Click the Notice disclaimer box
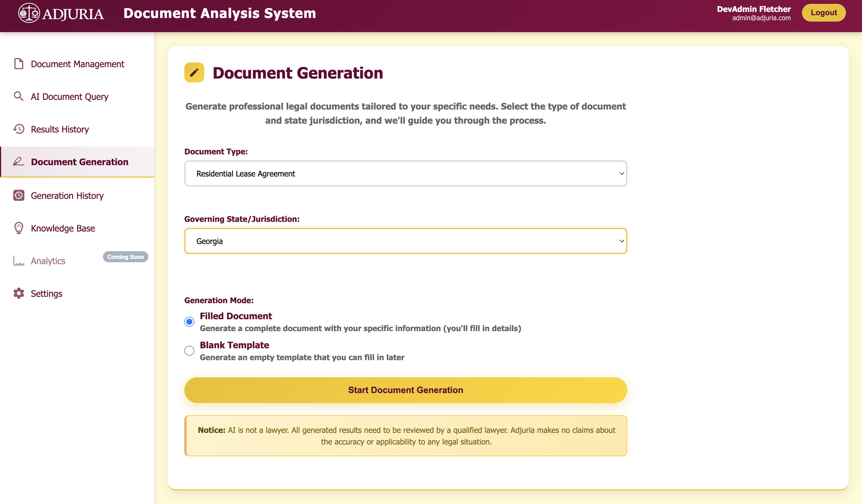This screenshot has height=504, width=862. (406, 436)
